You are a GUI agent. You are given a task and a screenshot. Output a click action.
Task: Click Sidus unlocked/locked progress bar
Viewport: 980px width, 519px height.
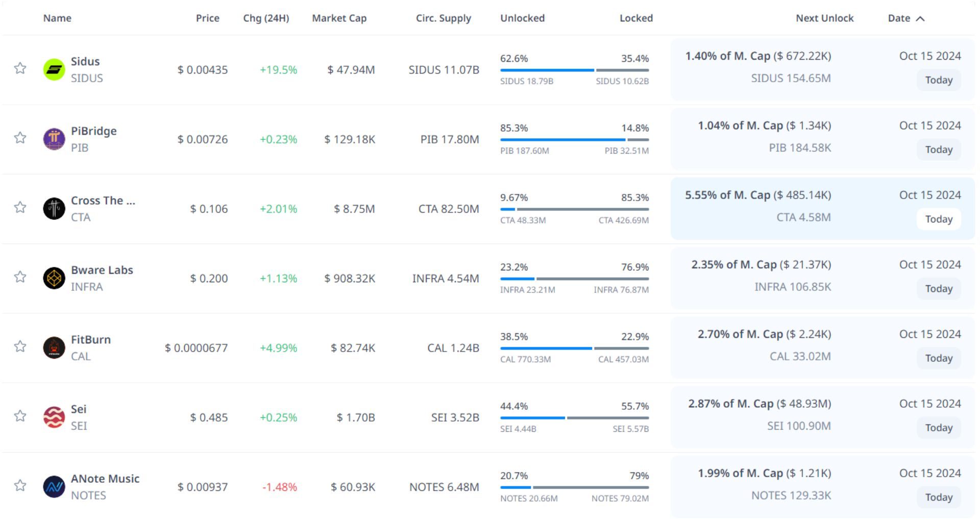click(574, 70)
